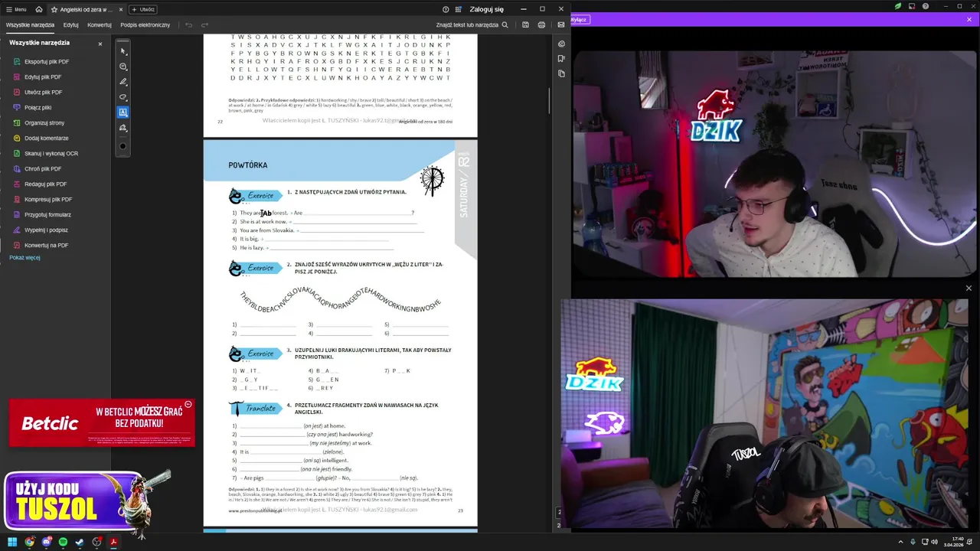Open the Windows Start menu
Viewport: 980px width, 551px height.
[x=12, y=542]
